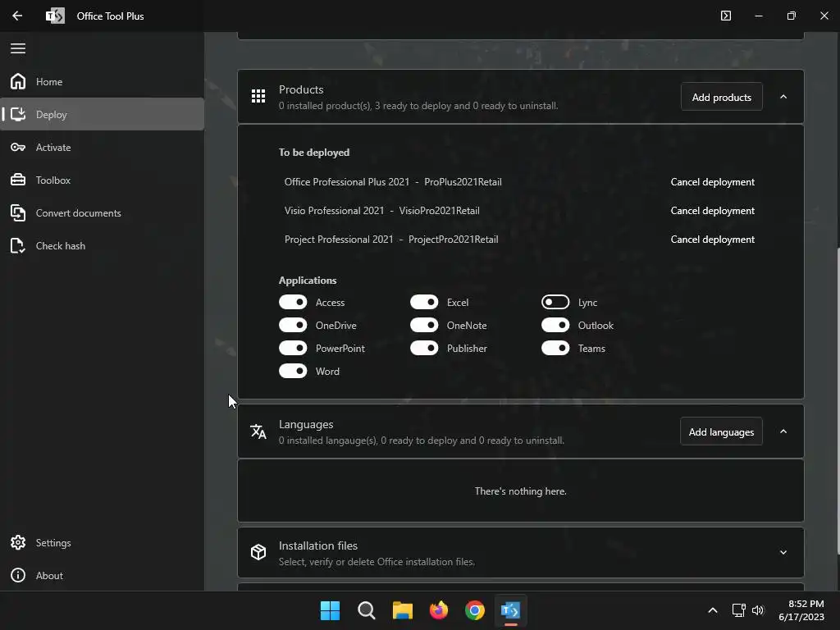Click the vertical scrollbar thumb

(x=838, y=400)
